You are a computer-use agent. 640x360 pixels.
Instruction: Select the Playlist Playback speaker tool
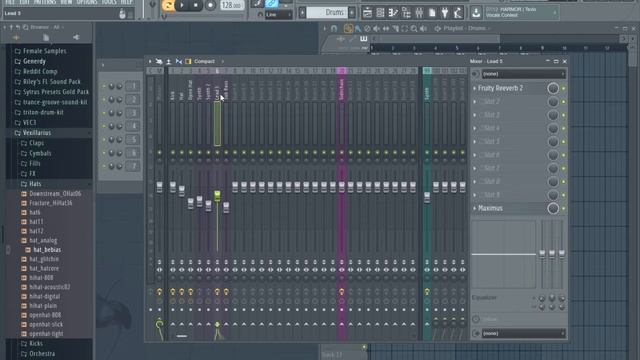424,28
